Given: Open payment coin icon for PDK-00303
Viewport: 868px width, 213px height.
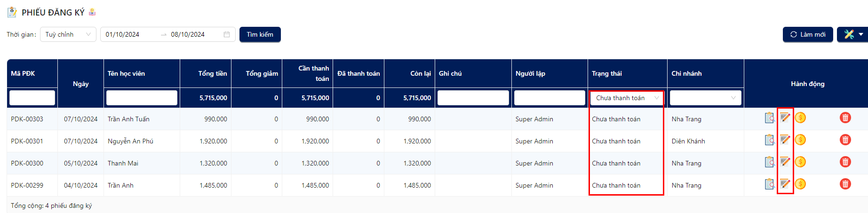Looking at the screenshot, I should pyautogui.click(x=800, y=118).
